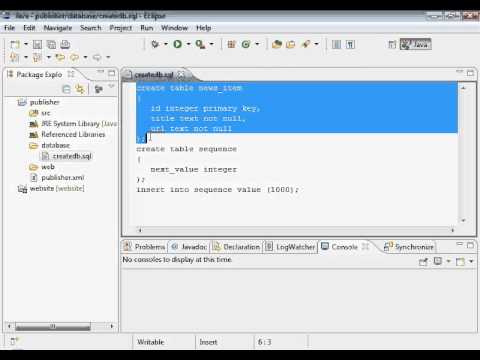Click the External Tools icon
This screenshot has height=360, width=480.
click(x=200, y=44)
